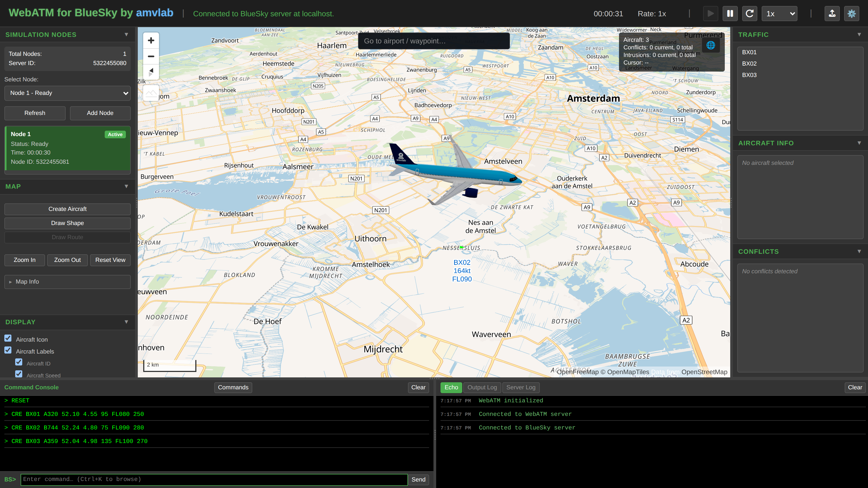
Task: Click the CRE BX03 A359 command line
Action: coord(217,441)
